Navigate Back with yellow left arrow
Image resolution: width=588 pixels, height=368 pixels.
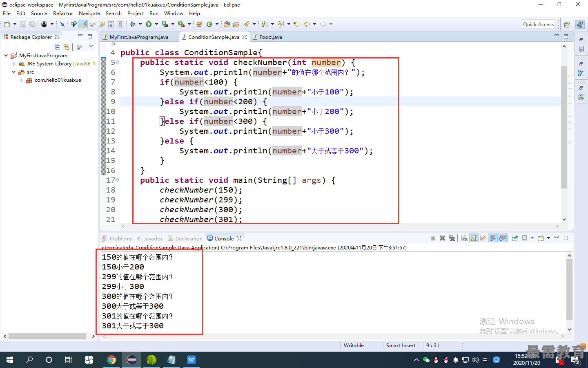coord(306,24)
